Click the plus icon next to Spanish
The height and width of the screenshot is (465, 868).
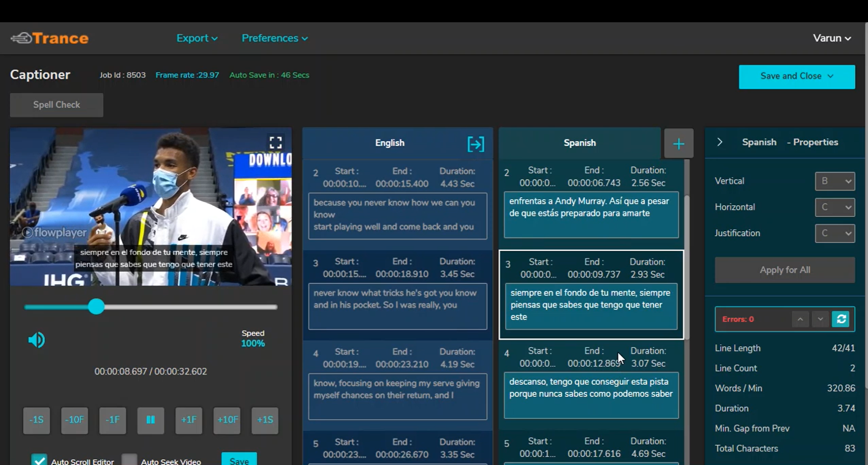tap(678, 144)
